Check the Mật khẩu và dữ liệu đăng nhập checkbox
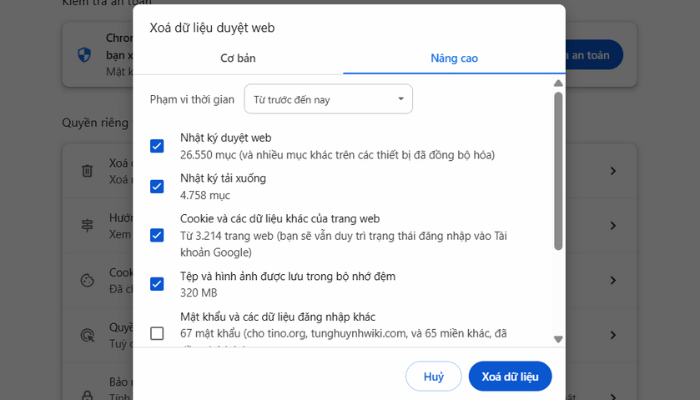Image resolution: width=700 pixels, height=400 pixels. [157, 333]
